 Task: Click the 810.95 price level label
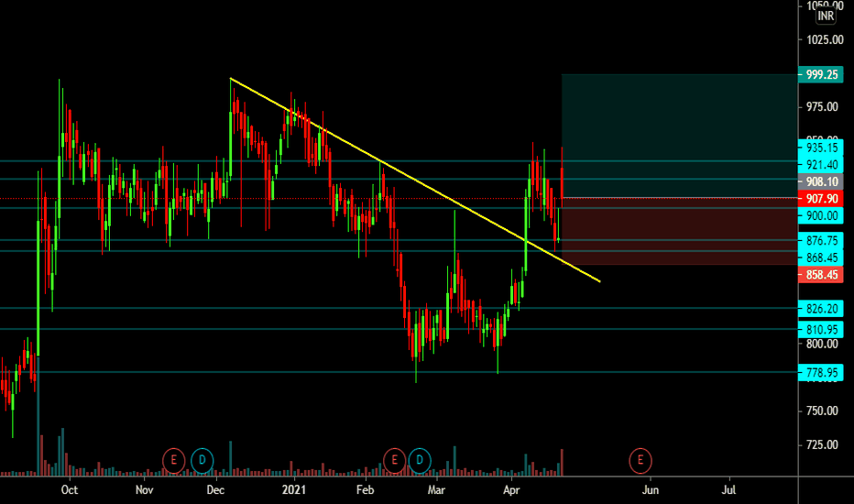821,329
